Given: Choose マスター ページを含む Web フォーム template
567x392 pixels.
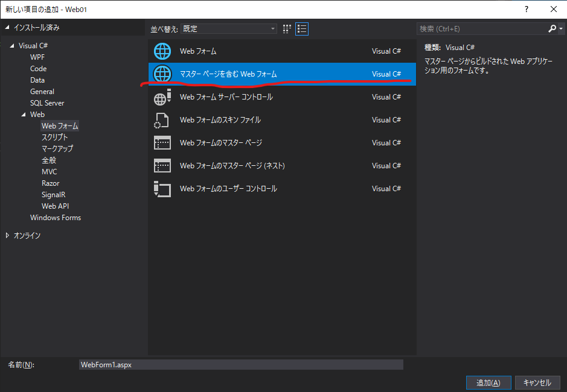Looking at the screenshot, I should click(x=282, y=74).
